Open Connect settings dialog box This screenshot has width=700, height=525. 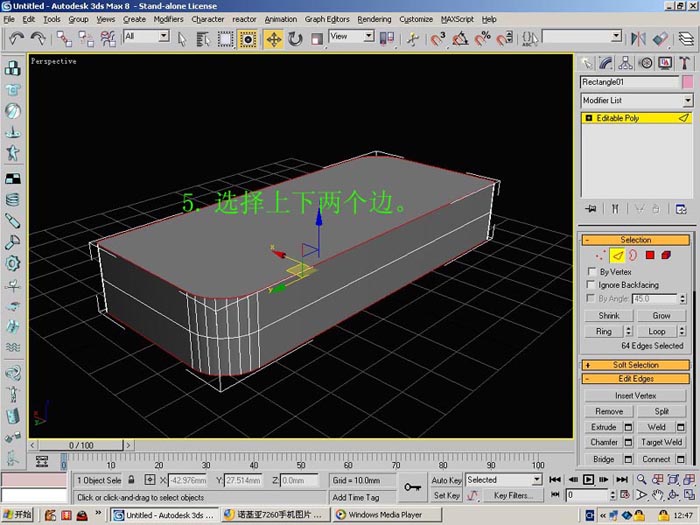681,459
